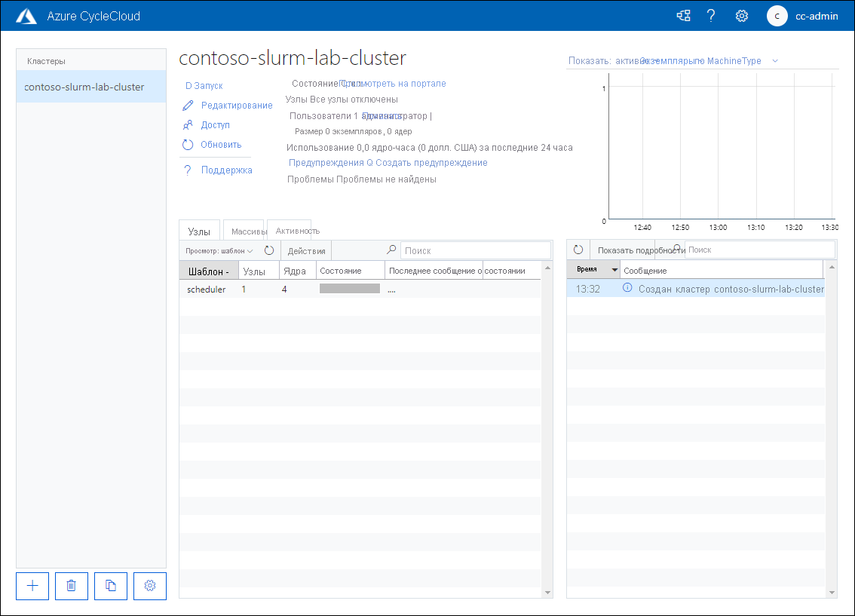The image size is (855, 616).
Task: Open Поддержка (Support) via the question mark icon
Action: tap(188, 170)
